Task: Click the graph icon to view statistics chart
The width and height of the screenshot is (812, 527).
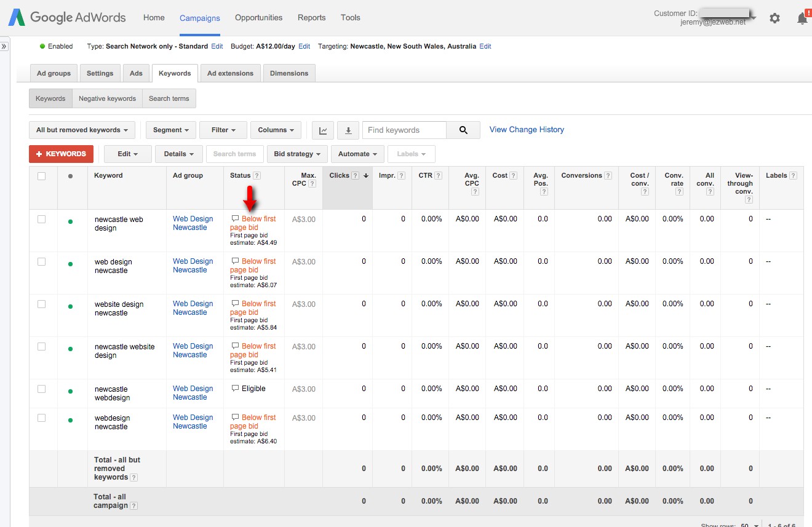Action: (x=322, y=130)
